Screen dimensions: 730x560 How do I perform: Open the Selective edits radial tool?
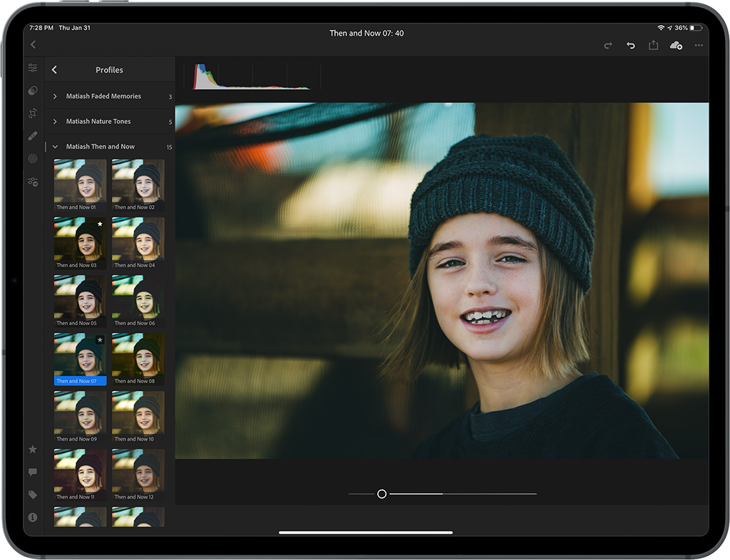coord(33,159)
